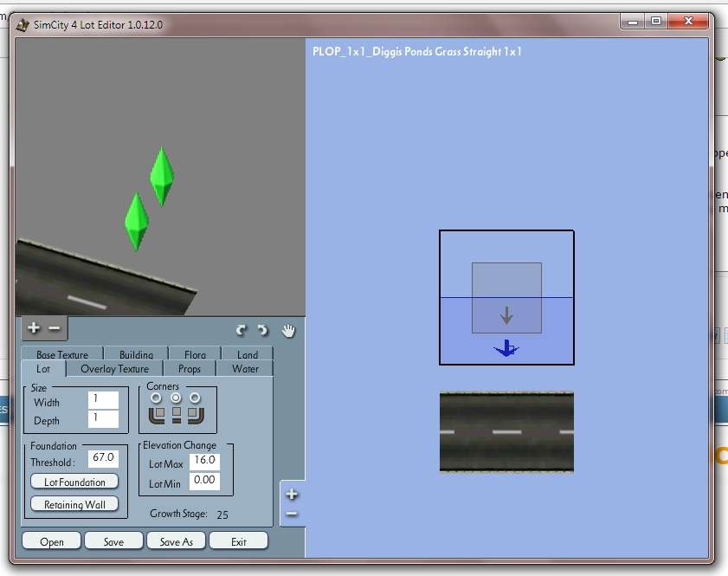Zoom out the lot plan view

pyautogui.click(x=292, y=514)
